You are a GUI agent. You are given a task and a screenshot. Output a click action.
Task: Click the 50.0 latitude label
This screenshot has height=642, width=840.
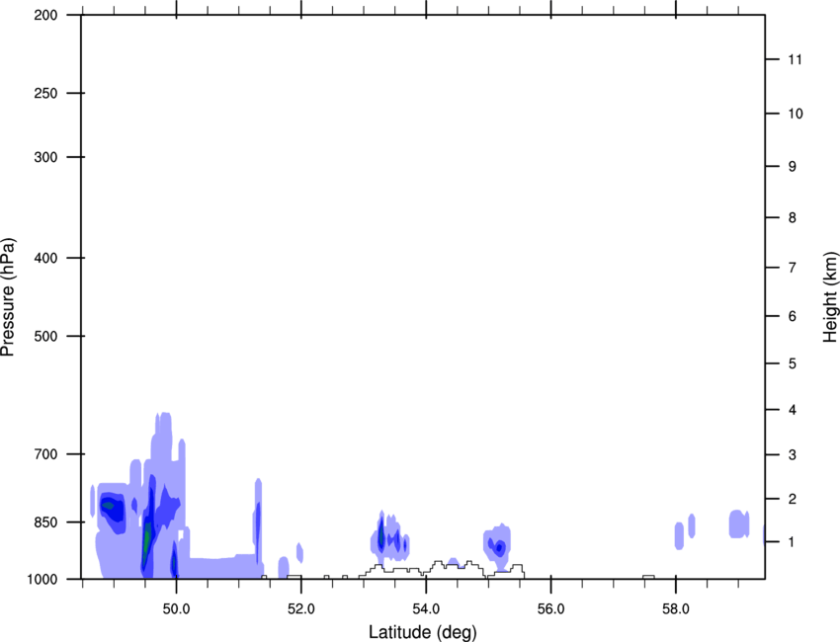point(176,609)
